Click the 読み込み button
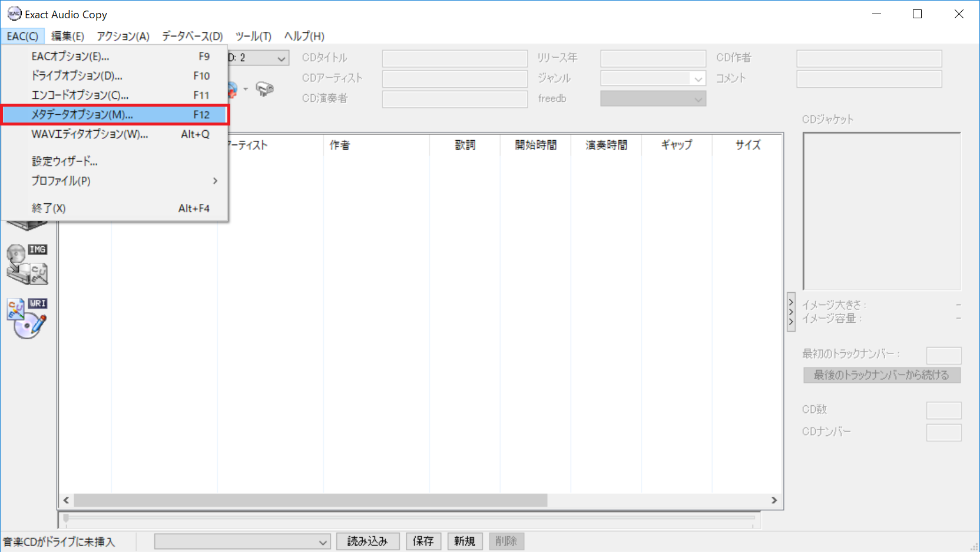This screenshot has width=980, height=552. [368, 541]
